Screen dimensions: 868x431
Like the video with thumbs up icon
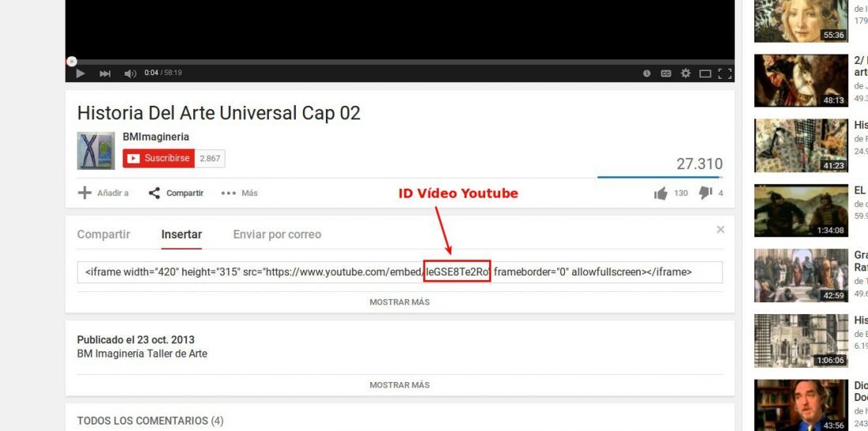(x=660, y=193)
